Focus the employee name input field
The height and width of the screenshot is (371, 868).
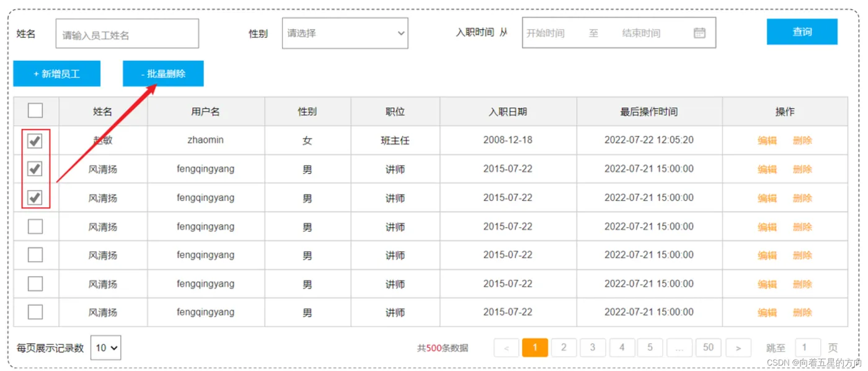127,34
